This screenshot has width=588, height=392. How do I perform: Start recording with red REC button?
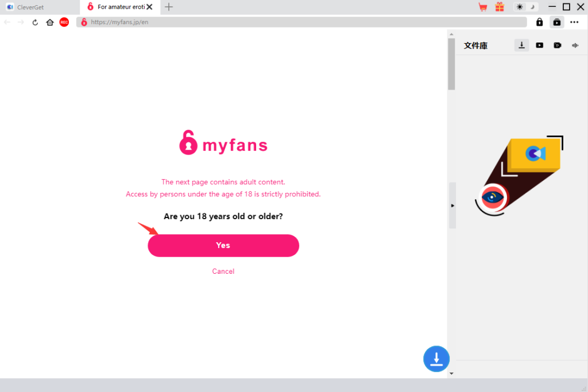coord(64,22)
